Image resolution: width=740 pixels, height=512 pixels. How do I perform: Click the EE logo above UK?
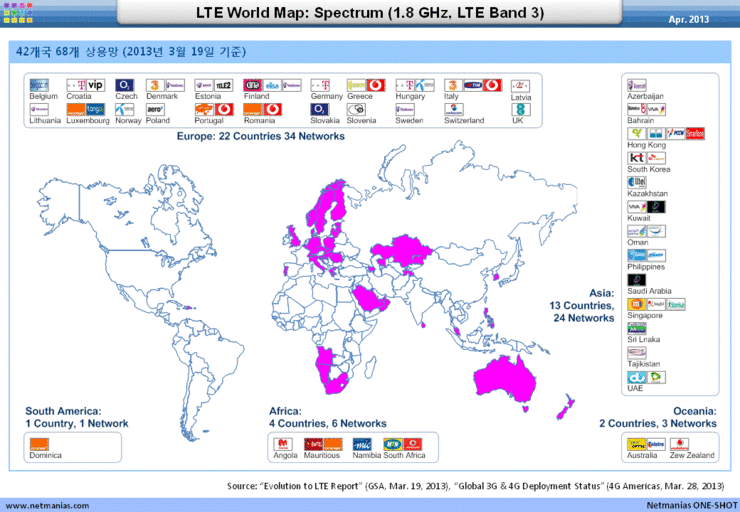coord(521,109)
